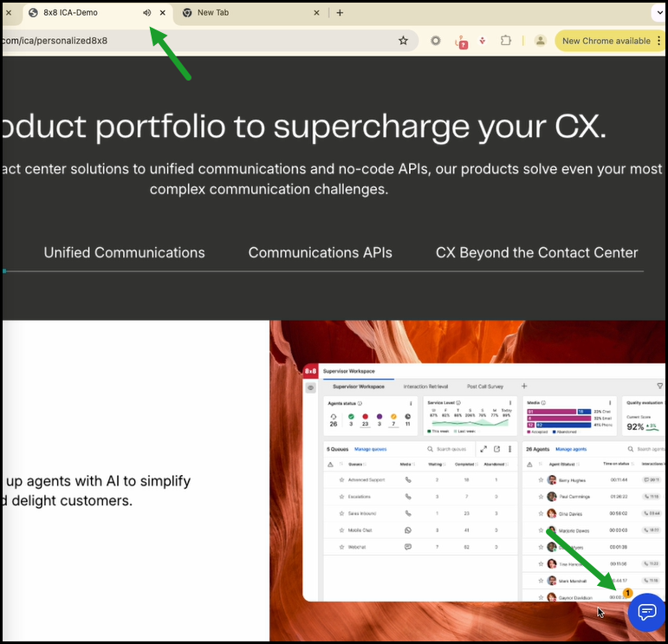Open the blue chat widget bubble
This screenshot has width=668, height=644.
click(646, 612)
